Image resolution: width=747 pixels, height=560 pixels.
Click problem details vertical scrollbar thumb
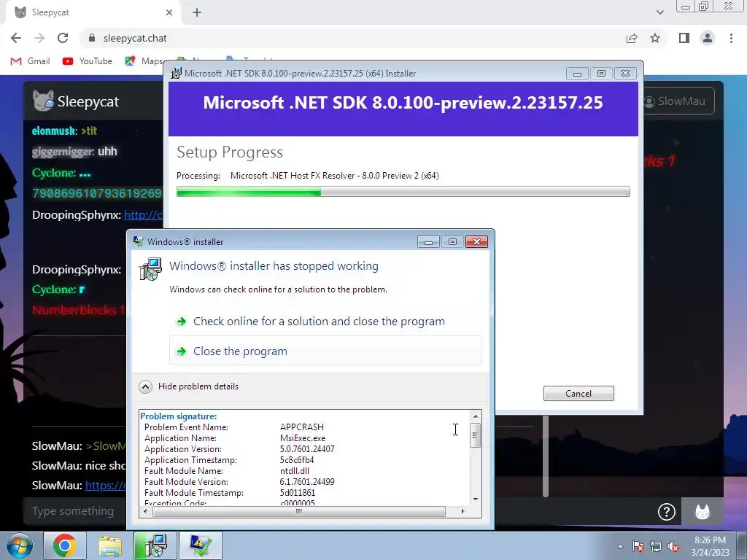475,435
